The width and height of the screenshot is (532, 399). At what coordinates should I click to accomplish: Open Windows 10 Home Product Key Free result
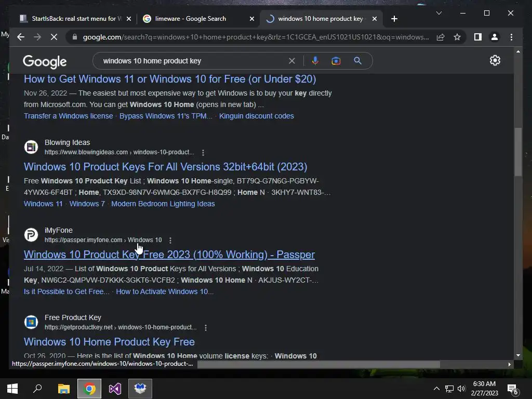point(109,342)
